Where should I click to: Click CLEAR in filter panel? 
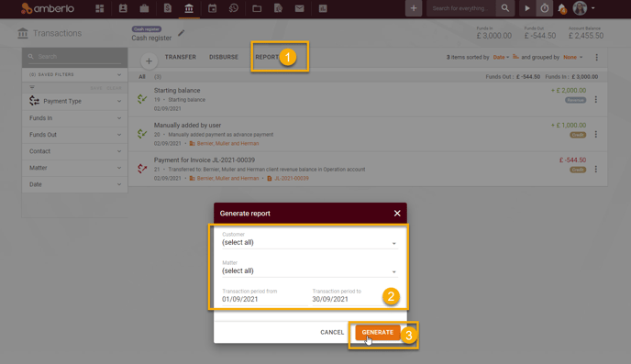115,88
